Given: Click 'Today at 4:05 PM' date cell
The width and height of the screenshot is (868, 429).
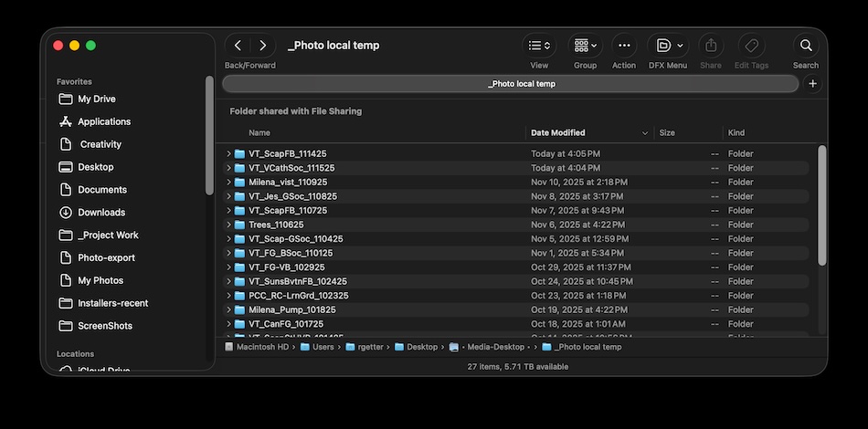Looking at the screenshot, I should [x=566, y=153].
